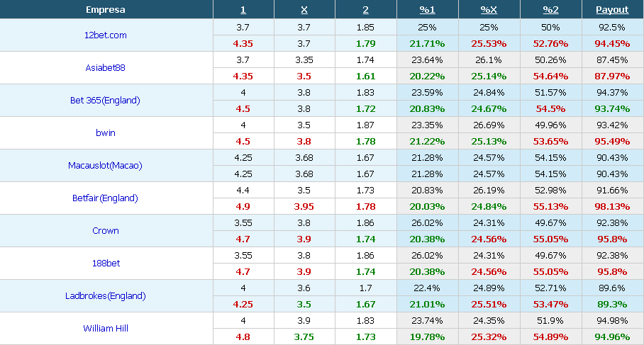
Task: Open the Macauslot(Macao) link
Action: [x=105, y=166]
